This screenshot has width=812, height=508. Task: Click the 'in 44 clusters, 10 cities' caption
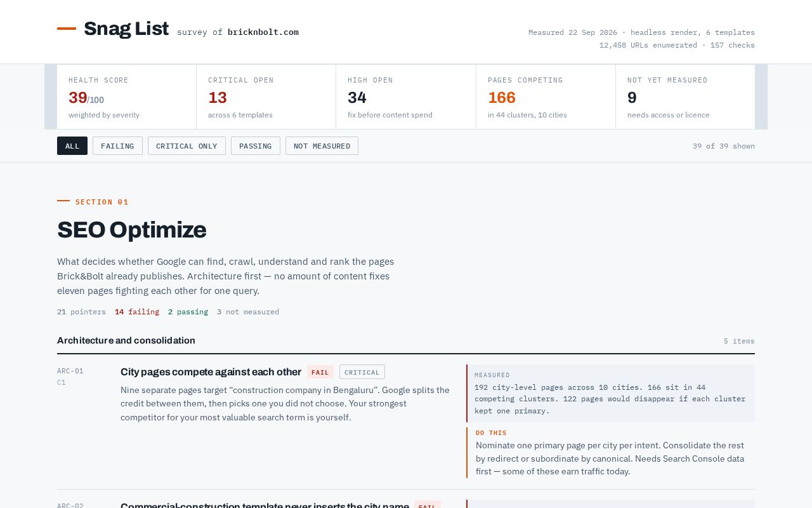[x=527, y=115]
